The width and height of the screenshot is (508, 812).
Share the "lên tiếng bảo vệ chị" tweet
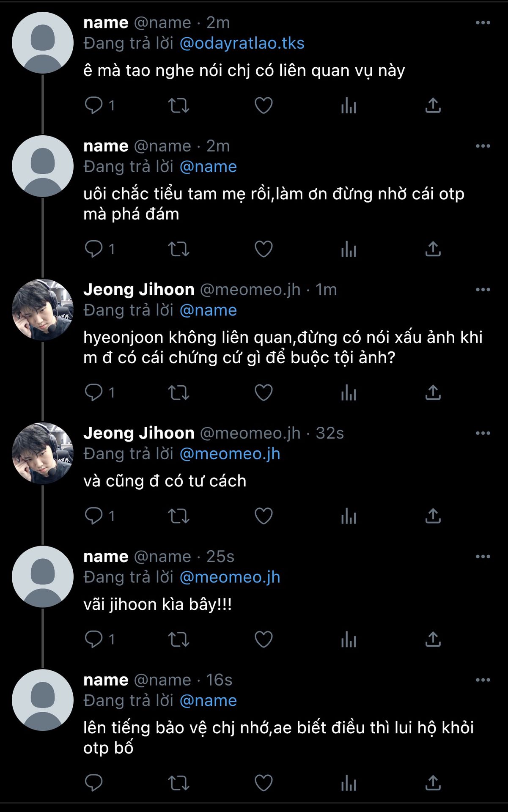coord(433,783)
